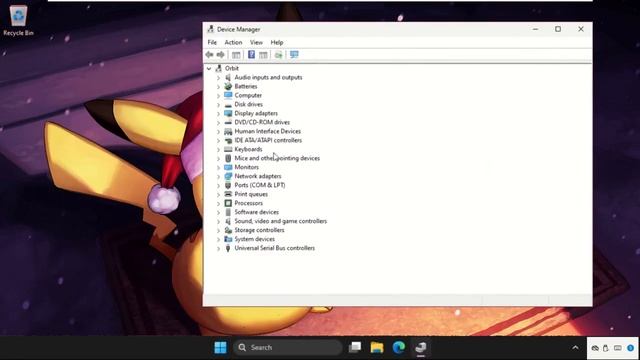This screenshot has width=640, height=360.
Task: Click Device Manager taskbar icon
Action: point(421,347)
